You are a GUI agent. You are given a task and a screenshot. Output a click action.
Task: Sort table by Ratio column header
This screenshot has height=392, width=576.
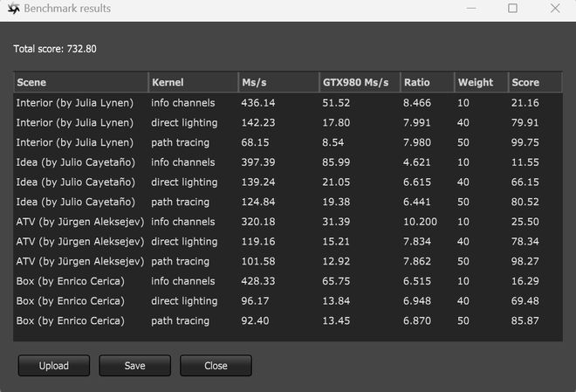pyautogui.click(x=428, y=82)
